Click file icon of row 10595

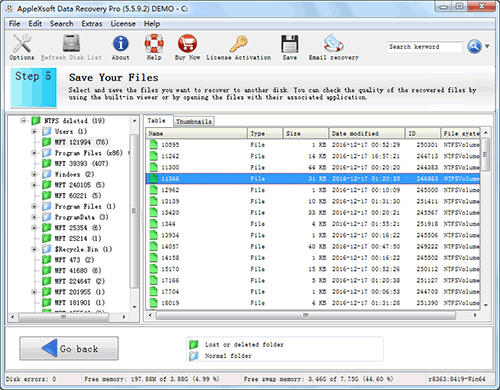[x=153, y=144]
